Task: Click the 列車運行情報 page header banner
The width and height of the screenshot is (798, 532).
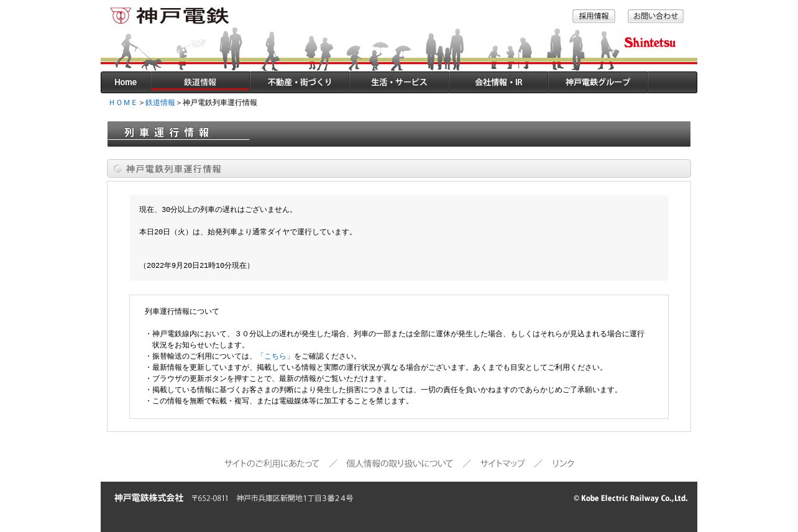Action: [x=399, y=134]
